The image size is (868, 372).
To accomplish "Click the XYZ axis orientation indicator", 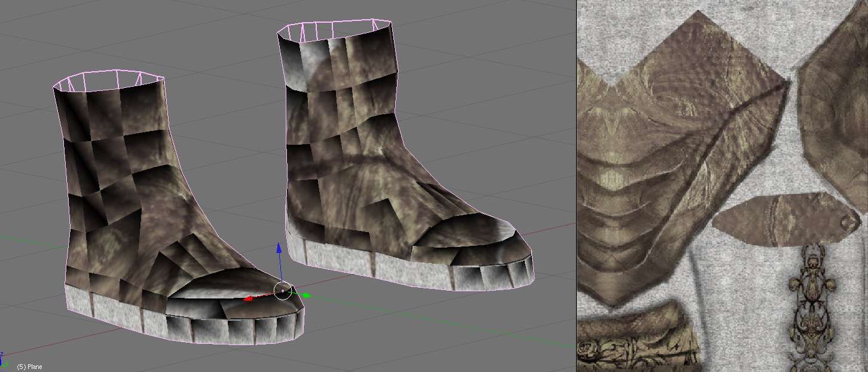I will [x=4, y=361].
